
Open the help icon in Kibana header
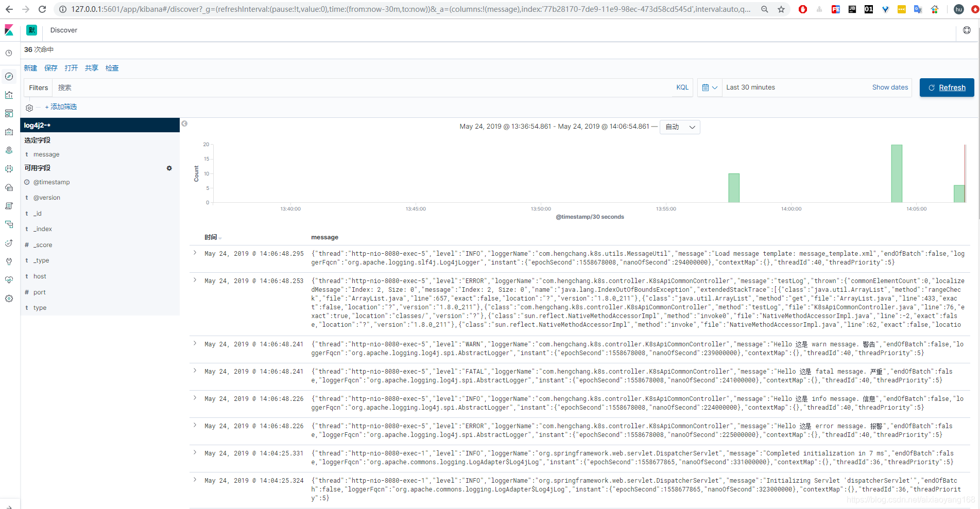pyautogui.click(x=967, y=30)
